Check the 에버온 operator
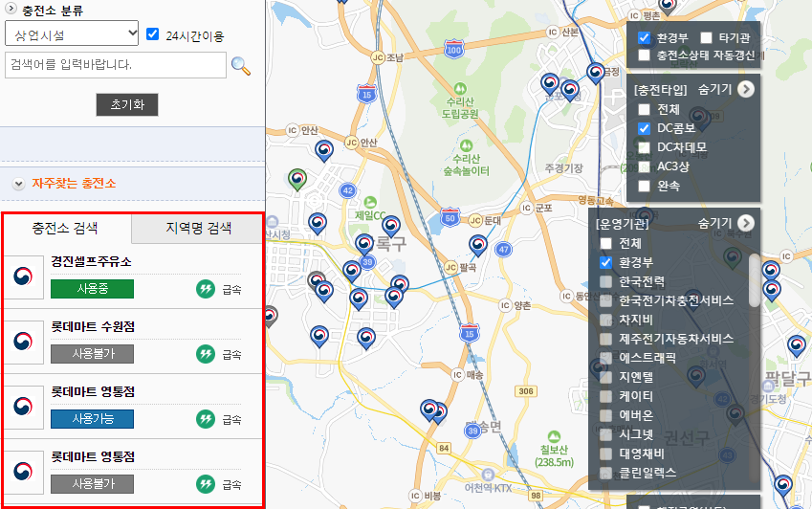 tap(605, 415)
